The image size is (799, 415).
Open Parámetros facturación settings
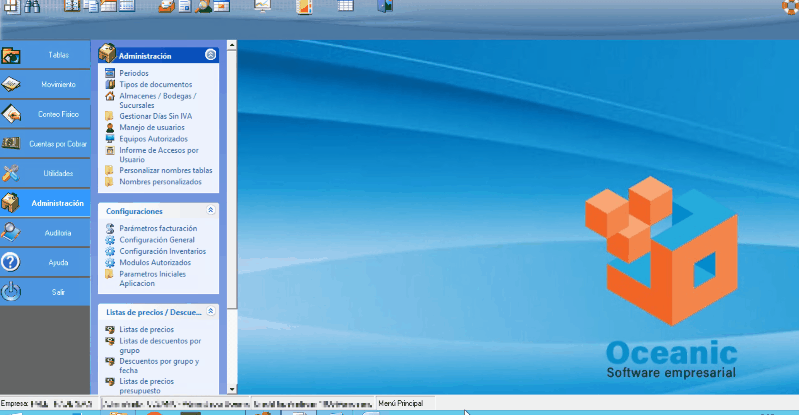pyautogui.click(x=157, y=229)
